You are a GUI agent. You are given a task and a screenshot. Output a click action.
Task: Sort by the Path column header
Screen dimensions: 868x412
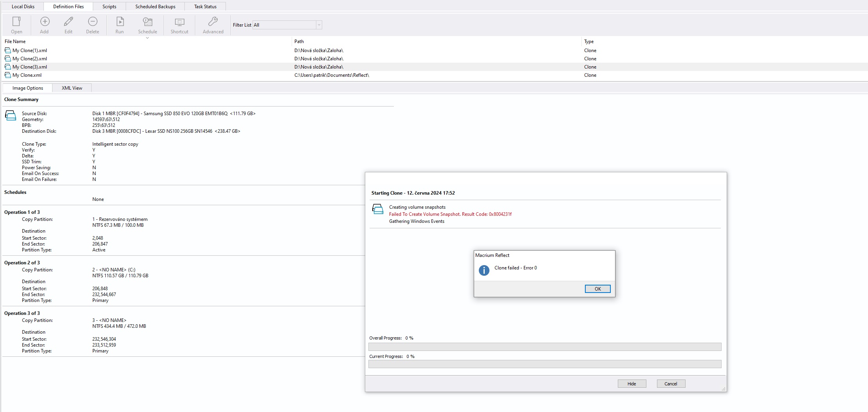(x=299, y=42)
